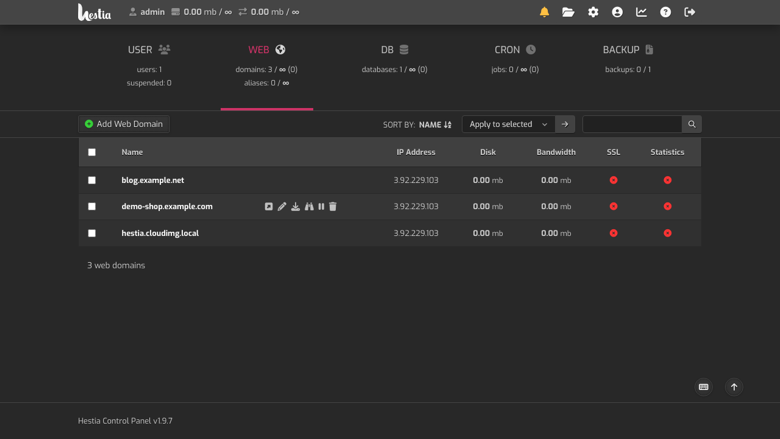Viewport: 780px width, 439px height.
Task: Click the back-to-top arrow button
Action: 734,387
